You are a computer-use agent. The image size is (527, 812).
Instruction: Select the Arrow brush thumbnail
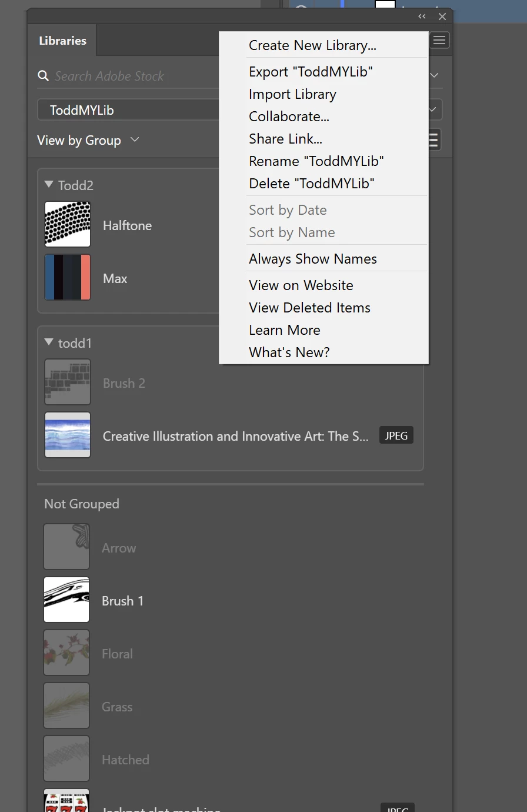(x=66, y=547)
